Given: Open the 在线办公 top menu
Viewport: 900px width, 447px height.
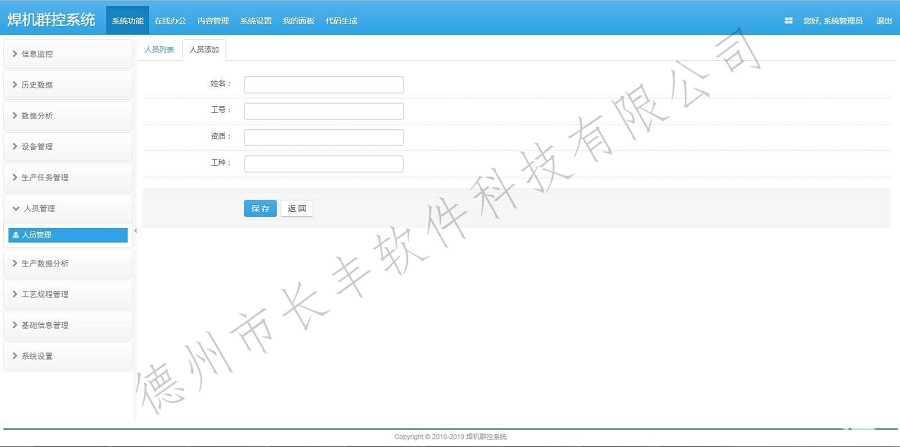Looking at the screenshot, I should pyautogui.click(x=170, y=20).
